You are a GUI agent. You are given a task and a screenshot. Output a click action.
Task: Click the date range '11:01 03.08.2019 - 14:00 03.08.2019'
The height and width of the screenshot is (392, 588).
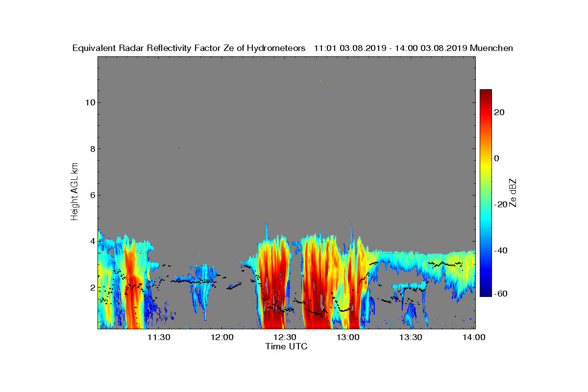[390, 48]
